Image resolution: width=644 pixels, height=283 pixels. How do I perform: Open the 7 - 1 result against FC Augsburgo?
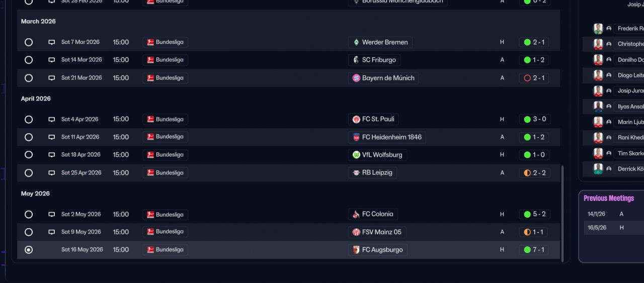[534, 250]
